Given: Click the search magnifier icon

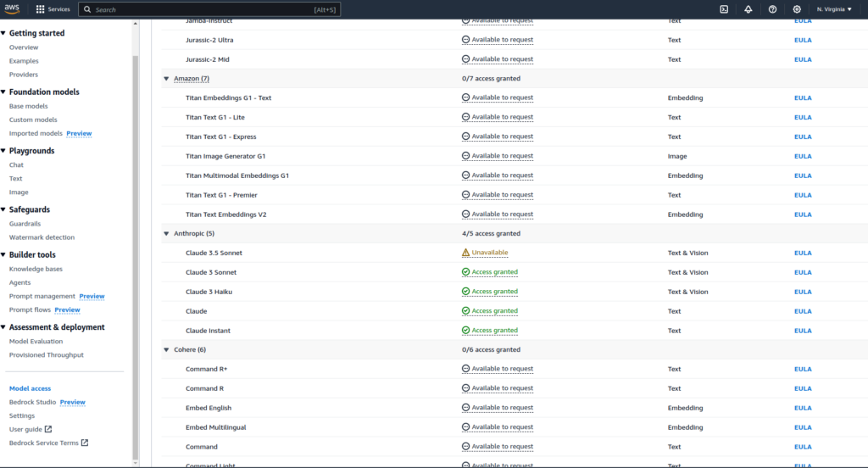Looking at the screenshot, I should click(87, 9).
